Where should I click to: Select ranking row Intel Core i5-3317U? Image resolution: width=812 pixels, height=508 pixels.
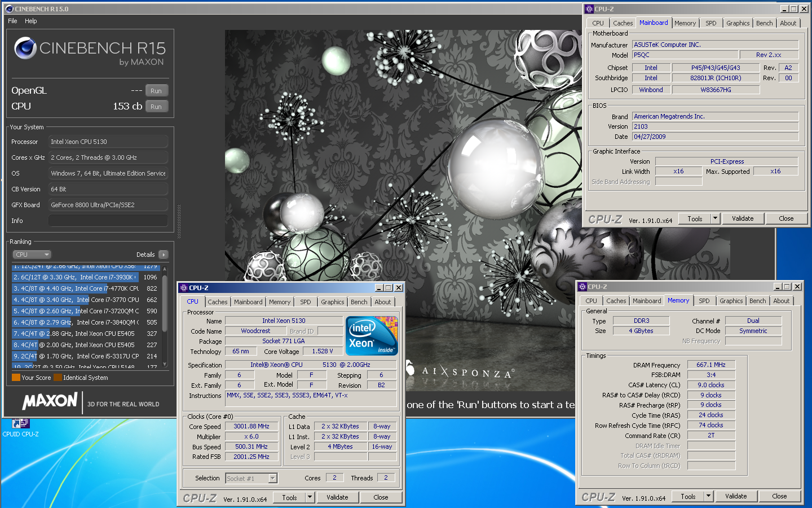[x=86, y=356]
